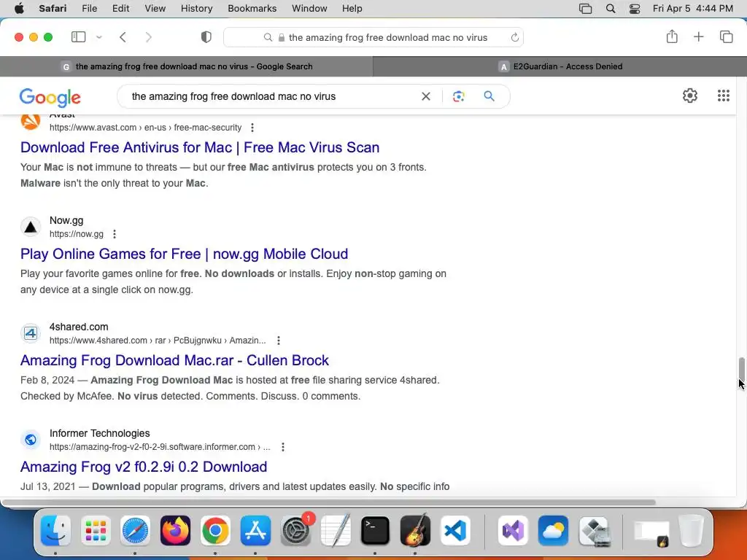The image size is (747, 560).
Task: Launch Google Chrome from the Dock
Action: tap(215, 530)
